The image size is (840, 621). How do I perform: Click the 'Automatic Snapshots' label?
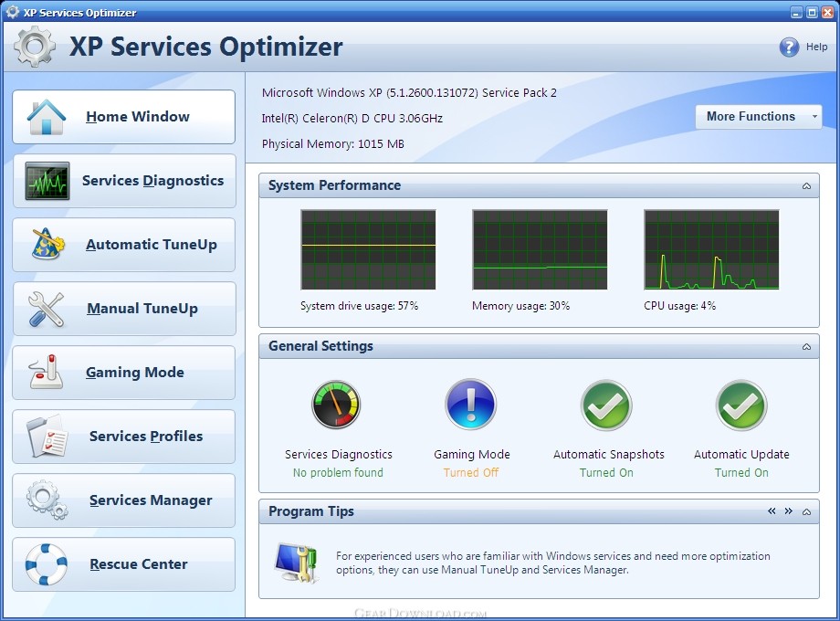coord(609,455)
